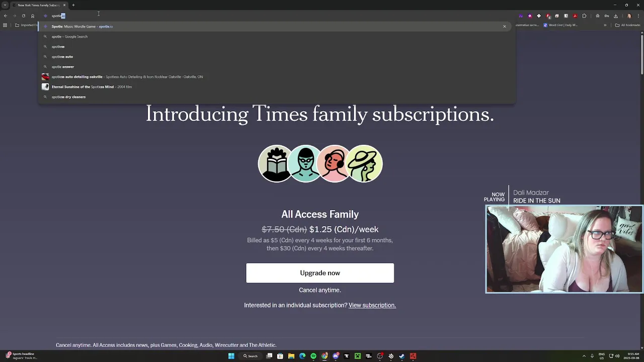Click the red extension icon with badge

(x=548, y=16)
